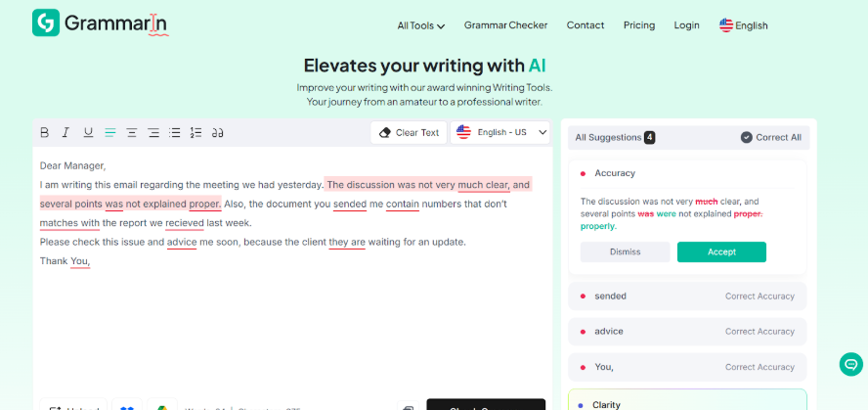The width and height of the screenshot is (868, 410).
Task: Open the chat support bubble
Action: pyautogui.click(x=850, y=364)
